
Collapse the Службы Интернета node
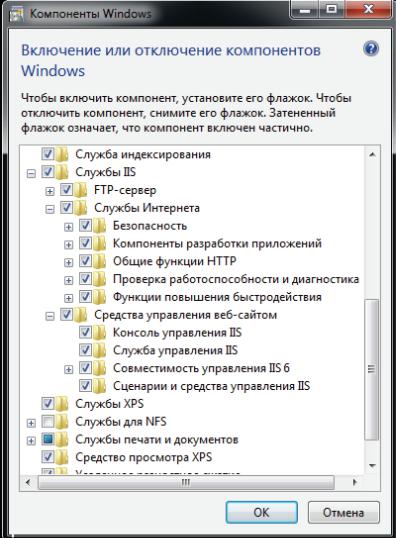[50, 209]
